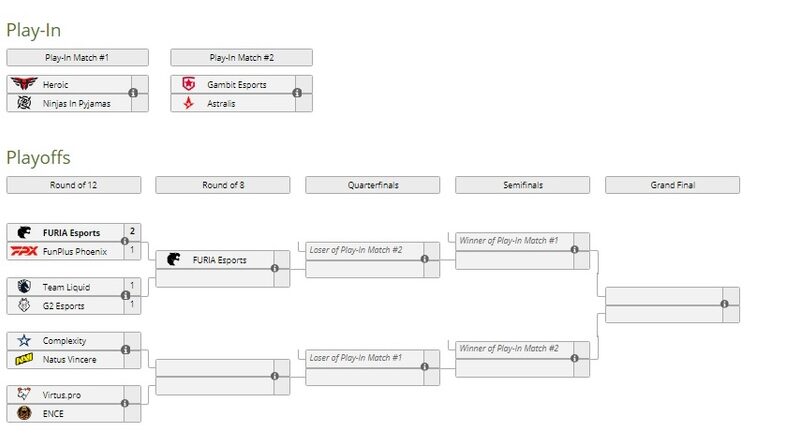
Task: Click the Natus Vincere yellow logo
Action: tap(23, 359)
